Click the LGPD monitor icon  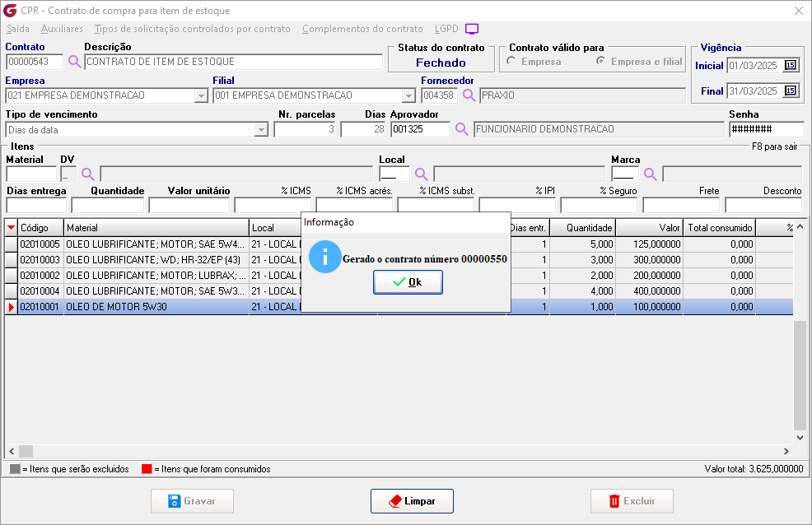(x=472, y=29)
